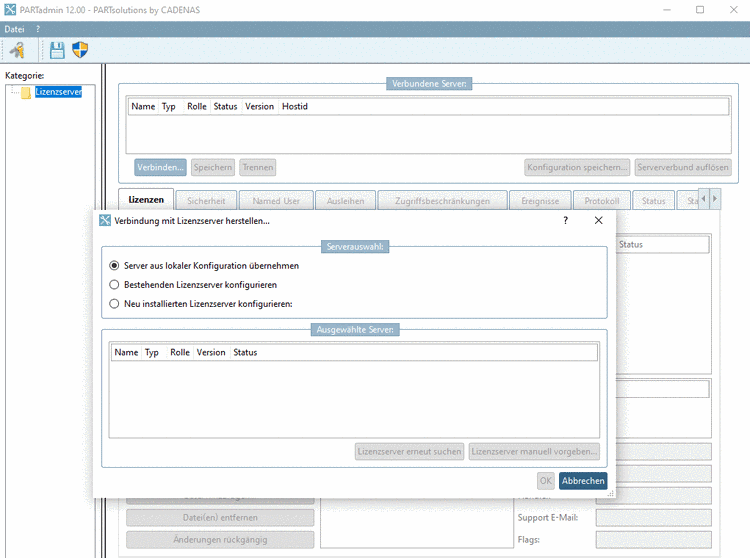Open the Status tab
This screenshot has width=750, height=558.
tap(653, 201)
